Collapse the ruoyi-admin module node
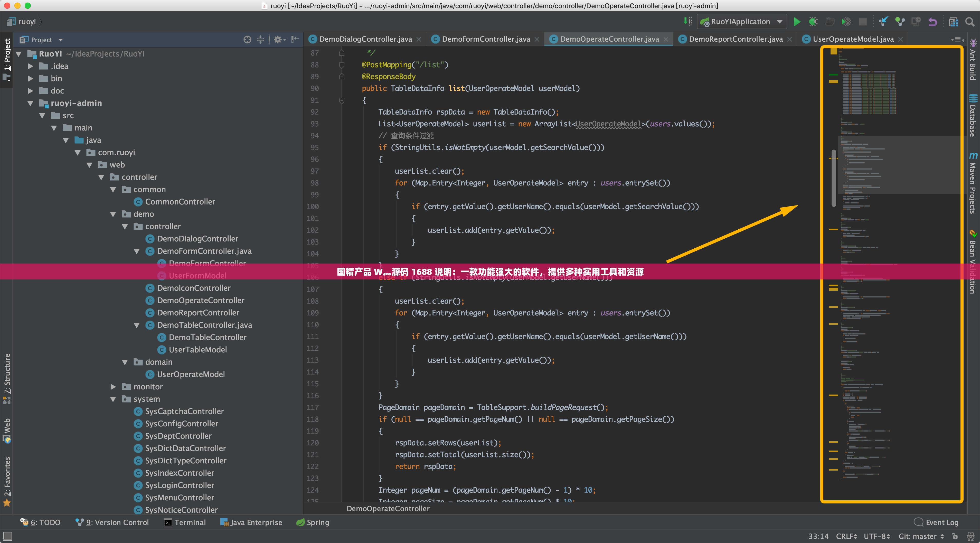Viewport: 980px width, 543px height. click(31, 103)
